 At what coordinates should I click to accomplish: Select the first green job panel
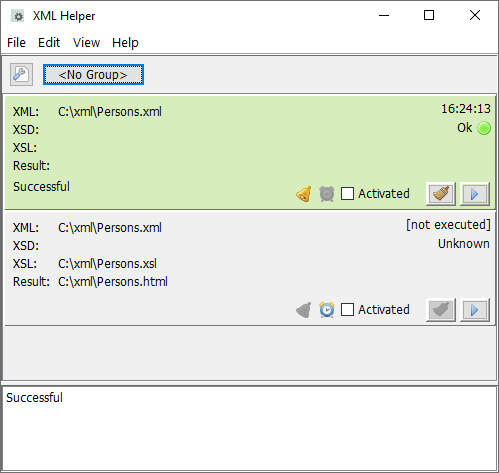pos(250,153)
